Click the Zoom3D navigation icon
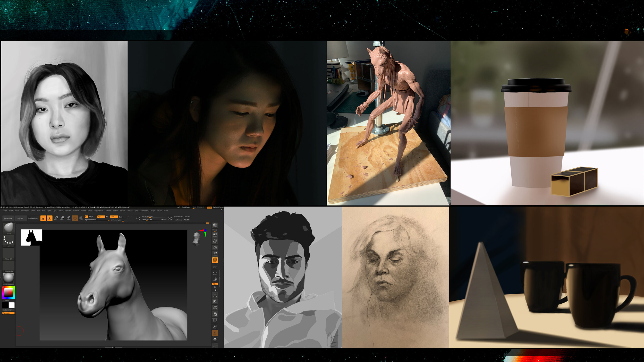This screenshot has height=362, width=644. 215,307
